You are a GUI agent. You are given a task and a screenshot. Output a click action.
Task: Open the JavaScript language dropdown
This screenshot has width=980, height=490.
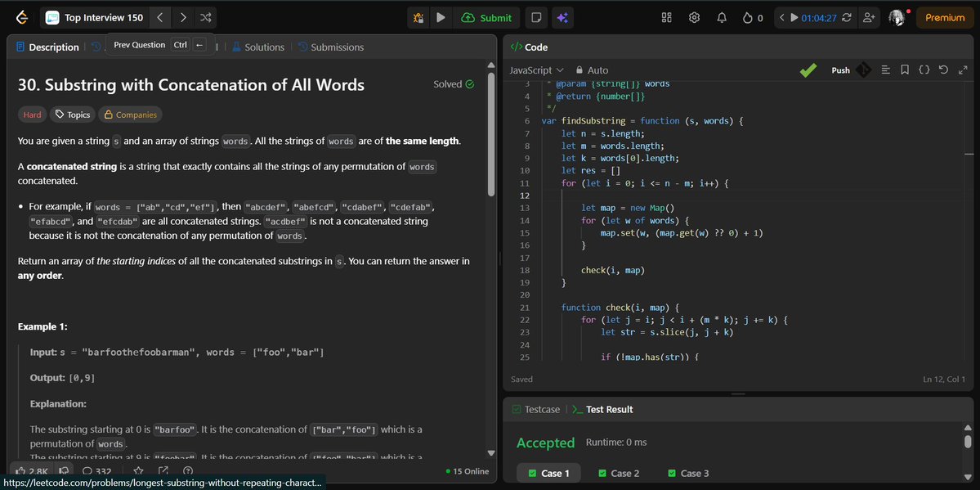point(537,70)
